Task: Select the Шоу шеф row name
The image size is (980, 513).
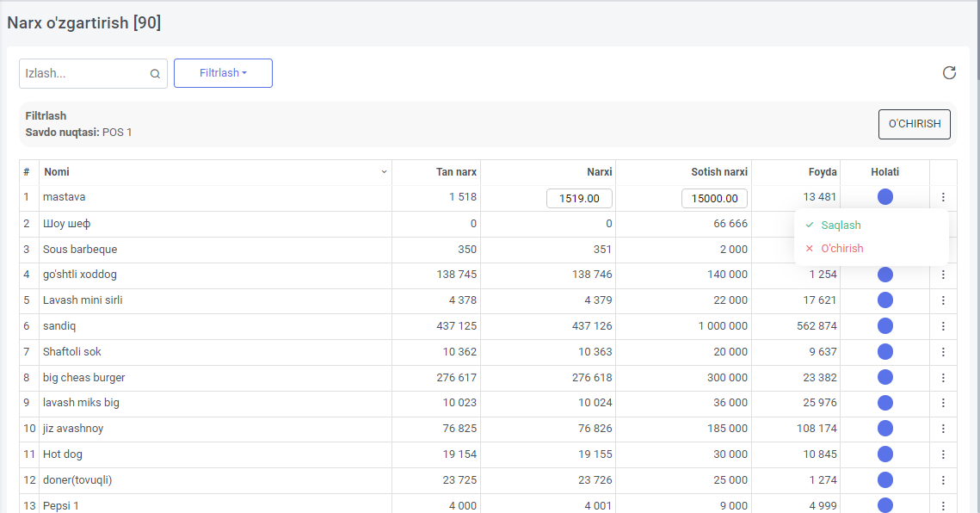Action: (x=67, y=224)
